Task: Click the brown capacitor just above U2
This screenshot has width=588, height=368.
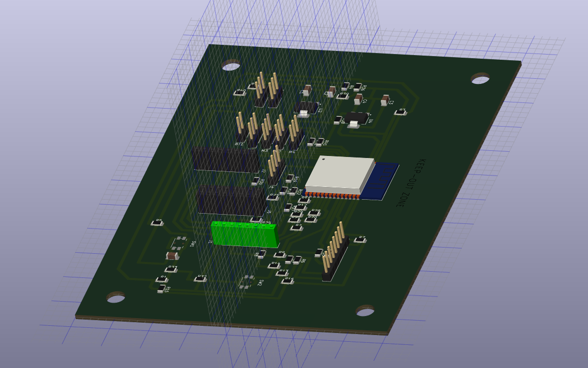Action: pyautogui.click(x=308, y=90)
